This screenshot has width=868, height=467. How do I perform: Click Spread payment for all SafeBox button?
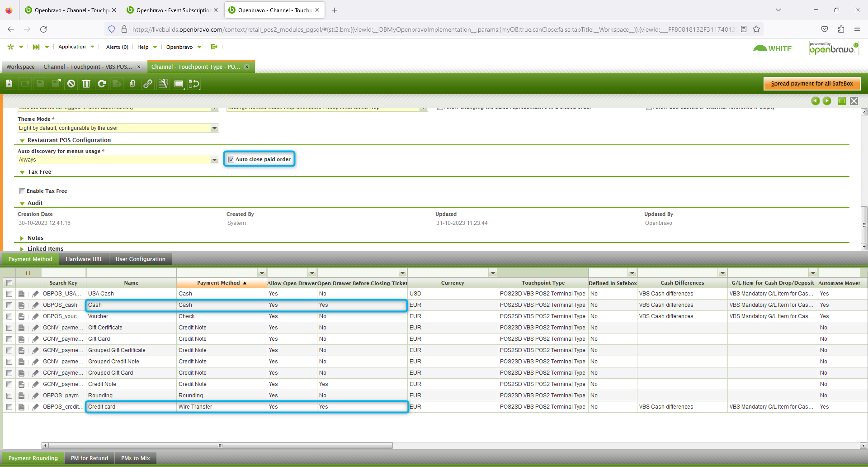pyautogui.click(x=811, y=84)
